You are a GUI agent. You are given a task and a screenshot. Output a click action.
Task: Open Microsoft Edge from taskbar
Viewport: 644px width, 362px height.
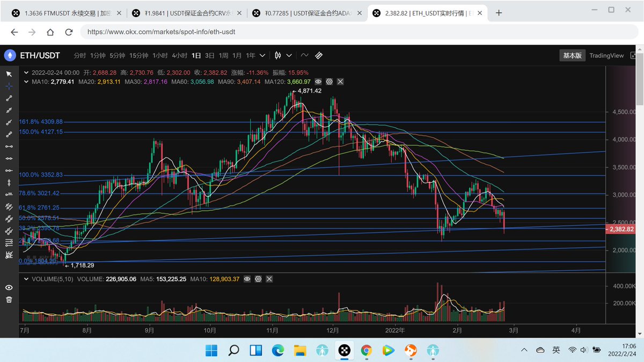tap(277, 350)
